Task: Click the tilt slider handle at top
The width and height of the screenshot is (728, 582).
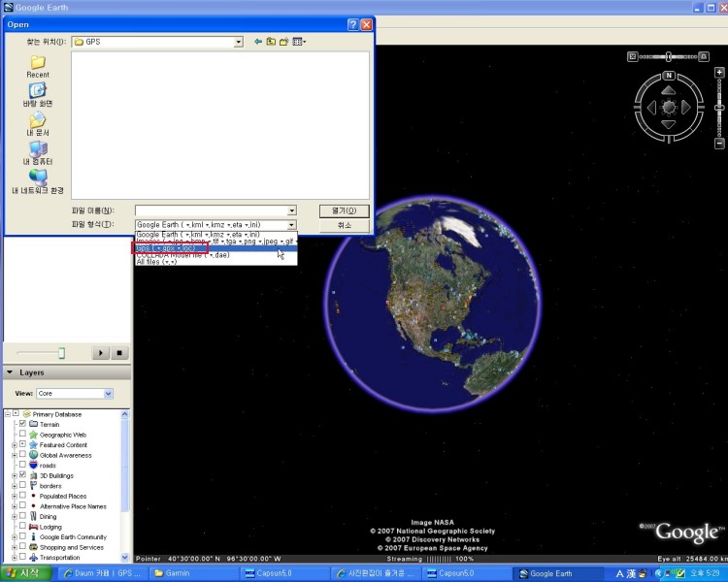Action: (x=669, y=56)
